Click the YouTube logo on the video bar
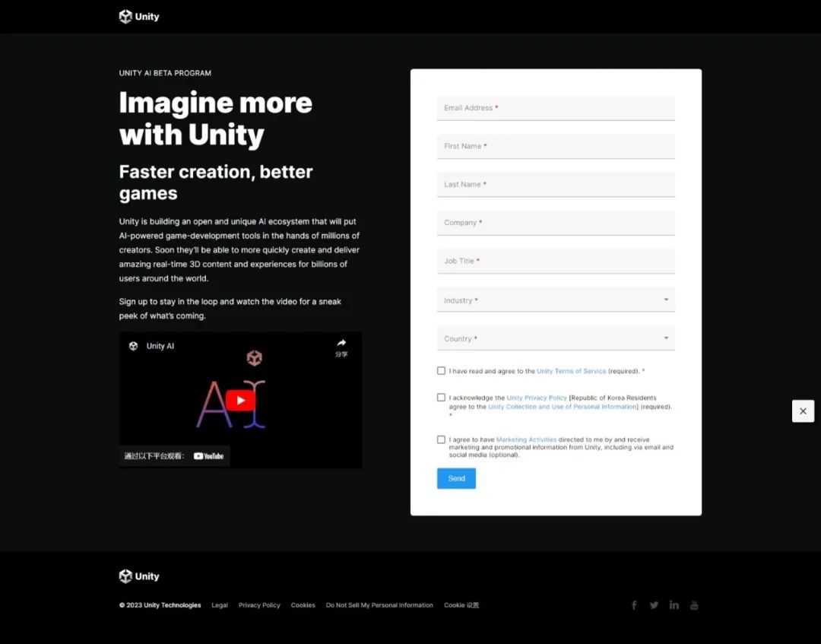This screenshot has width=821, height=644. pos(208,456)
